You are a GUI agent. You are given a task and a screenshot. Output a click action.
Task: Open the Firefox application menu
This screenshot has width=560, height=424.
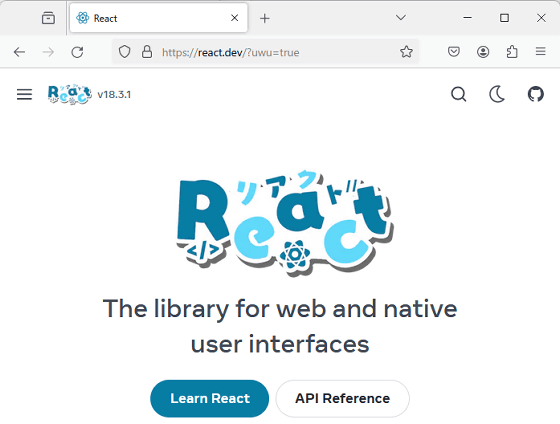[540, 52]
